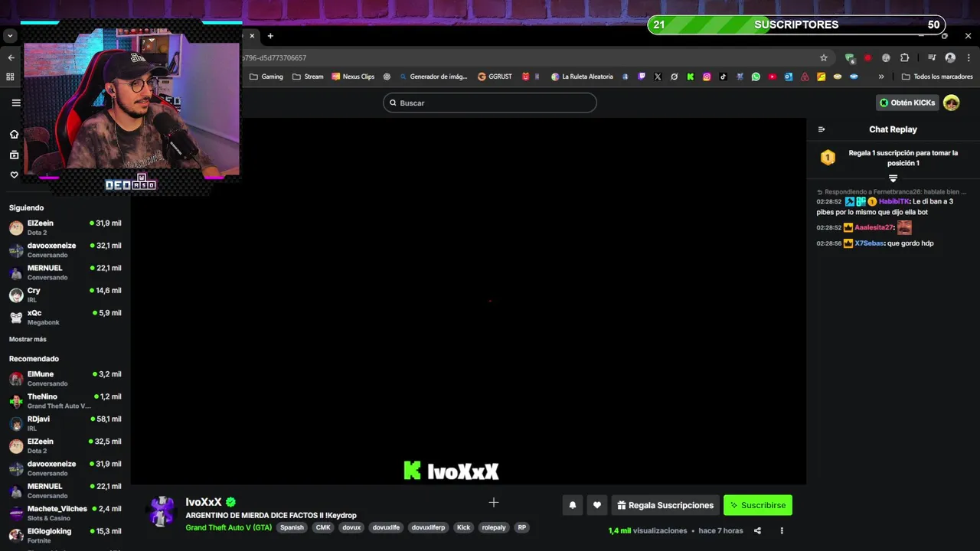Screen dimensions: 980x551
Task: Select the rolepaly tag
Action: click(494, 527)
